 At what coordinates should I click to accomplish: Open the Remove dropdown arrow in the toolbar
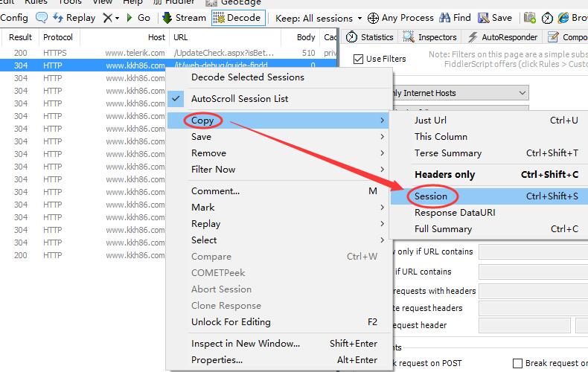[118, 18]
